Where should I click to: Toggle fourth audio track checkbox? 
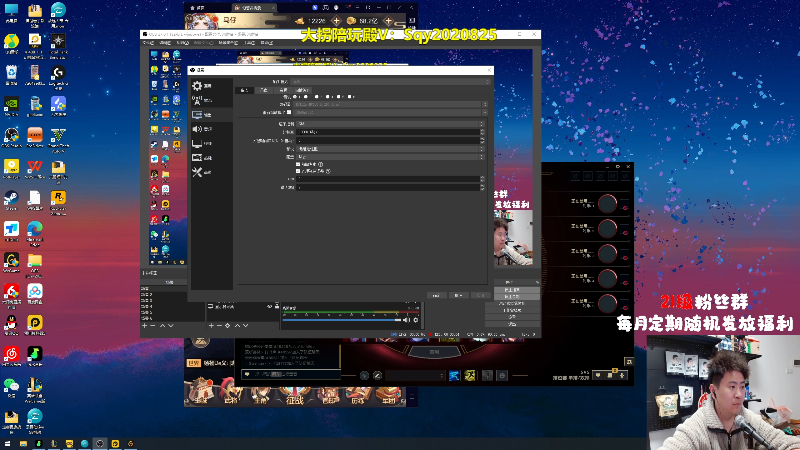tap(328, 96)
